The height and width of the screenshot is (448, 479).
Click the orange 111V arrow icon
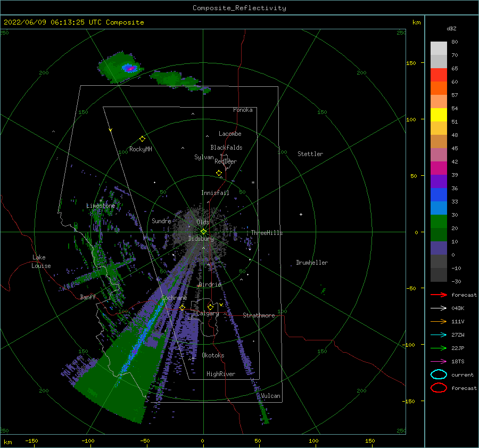[439, 321]
